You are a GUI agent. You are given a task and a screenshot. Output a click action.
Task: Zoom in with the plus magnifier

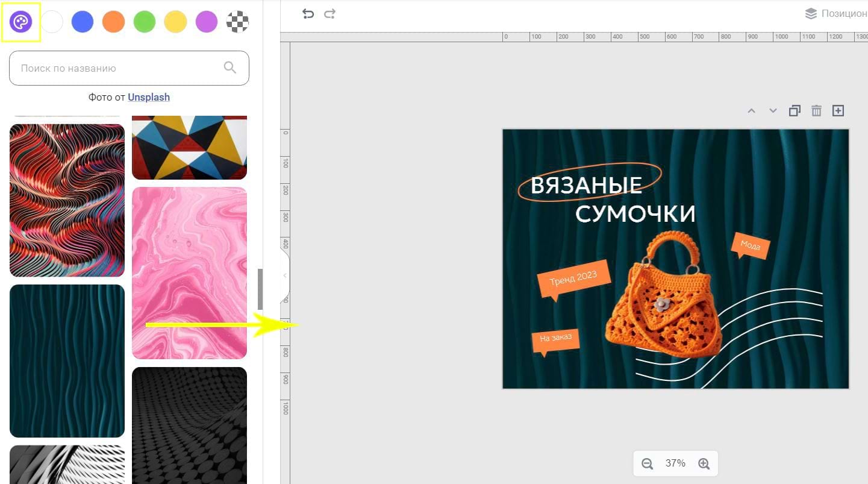point(704,464)
